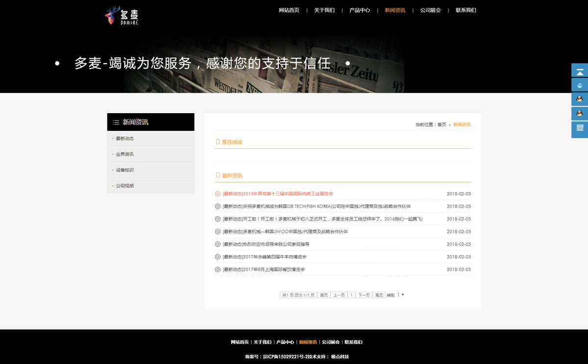Click the 下一页 pagination button
588x364 pixels.
(x=364, y=295)
